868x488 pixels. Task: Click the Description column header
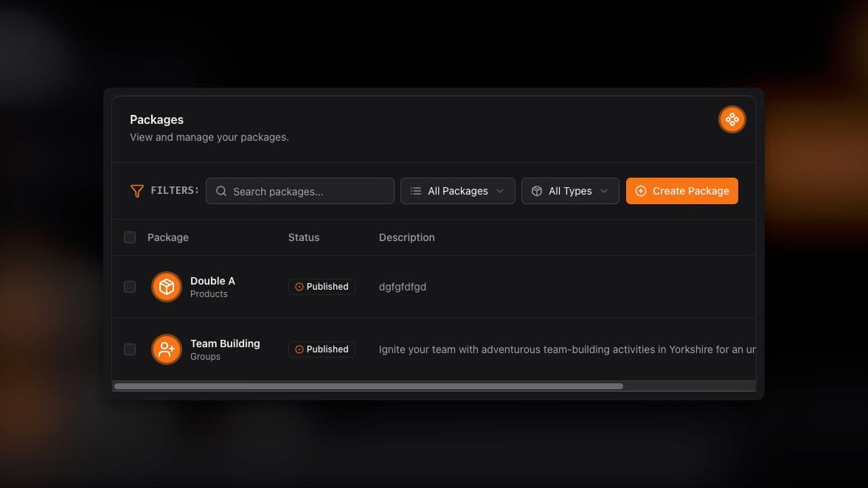click(x=406, y=237)
